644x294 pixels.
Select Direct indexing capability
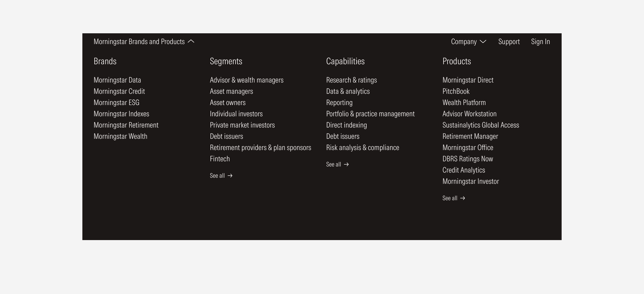[x=346, y=125]
